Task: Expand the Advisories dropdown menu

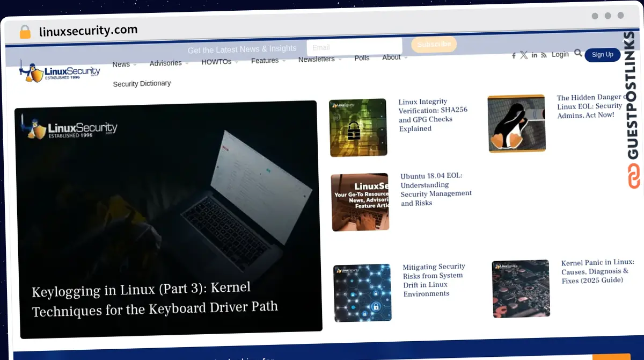Action: (169, 63)
